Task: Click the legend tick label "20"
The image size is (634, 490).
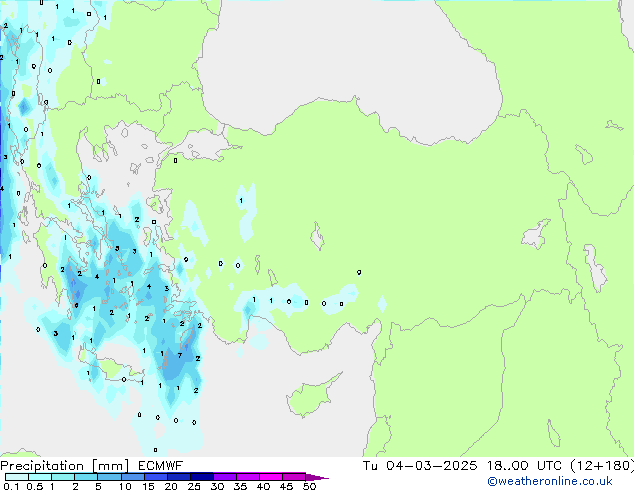Action: coord(171,486)
